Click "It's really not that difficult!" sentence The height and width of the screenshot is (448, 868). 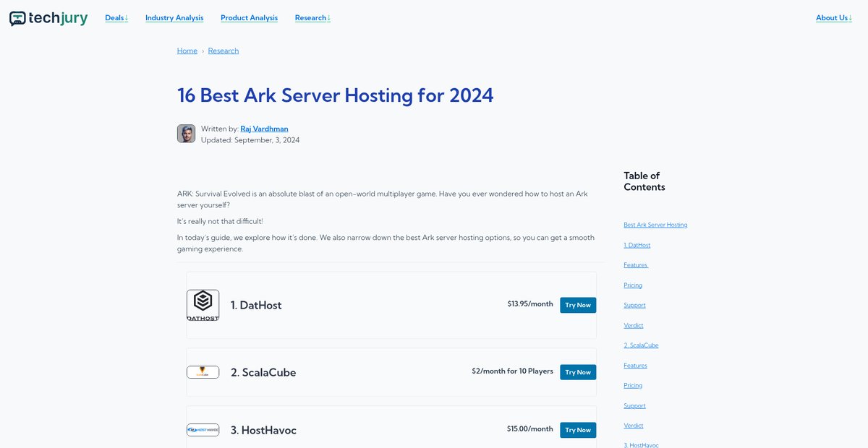(x=220, y=221)
